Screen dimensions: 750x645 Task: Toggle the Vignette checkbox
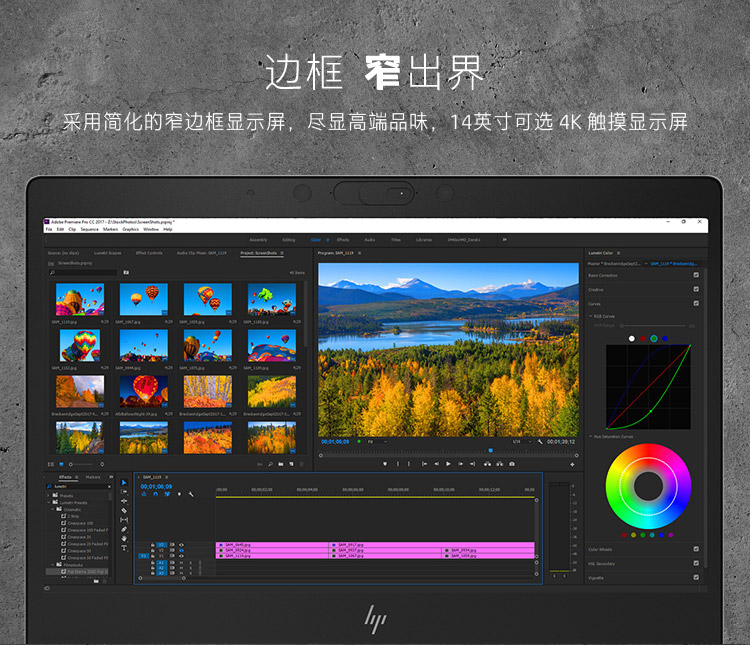click(696, 577)
